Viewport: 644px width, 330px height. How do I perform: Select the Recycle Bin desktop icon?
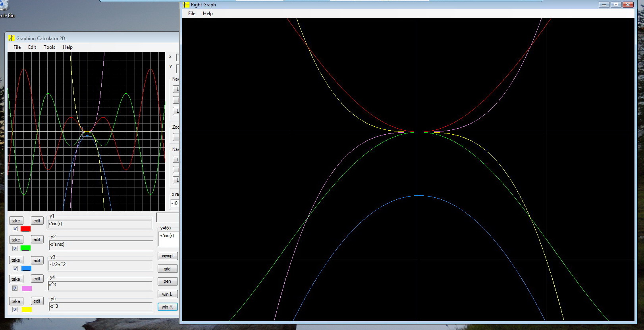point(7,10)
